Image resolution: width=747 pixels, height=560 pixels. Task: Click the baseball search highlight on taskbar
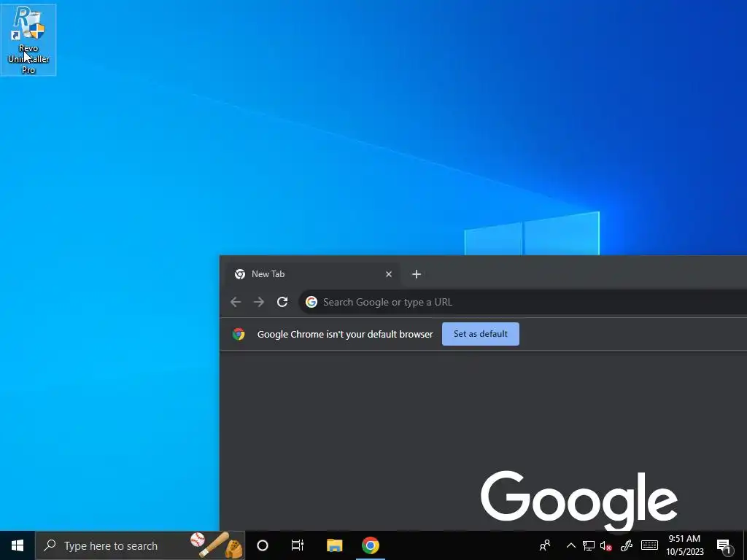pyautogui.click(x=217, y=545)
